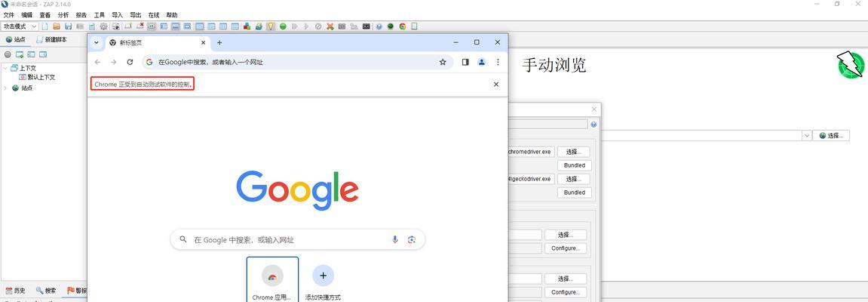The image size is (868, 302).
Task: Click Chrome forward arrow
Action: (113, 62)
